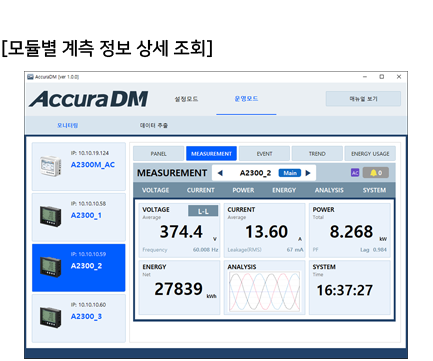433x361 pixels.
Task: Click the purple AC indicator icon
Action: 355,173
